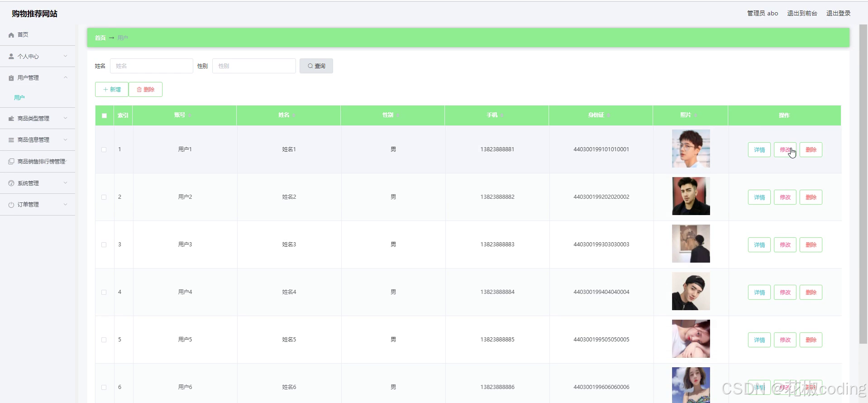Check the checkbox for row 用户5
This screenshot has height=403, width=868.
tap(104, 340)
